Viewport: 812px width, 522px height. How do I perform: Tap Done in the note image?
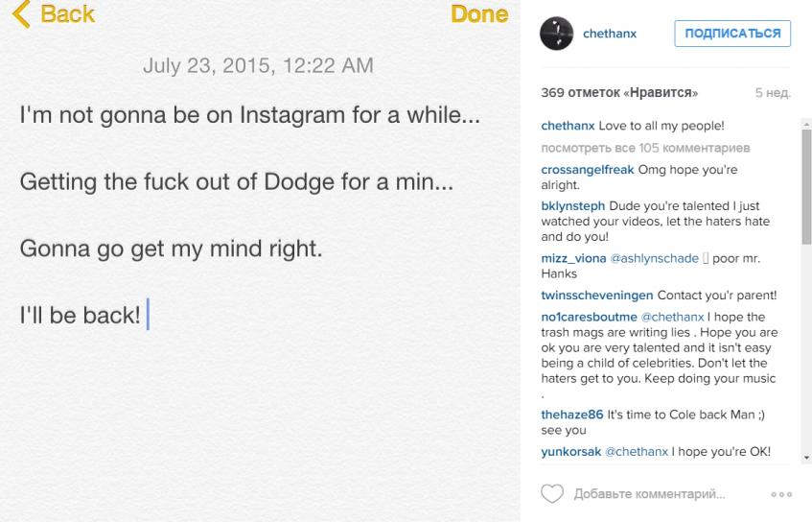479,14
